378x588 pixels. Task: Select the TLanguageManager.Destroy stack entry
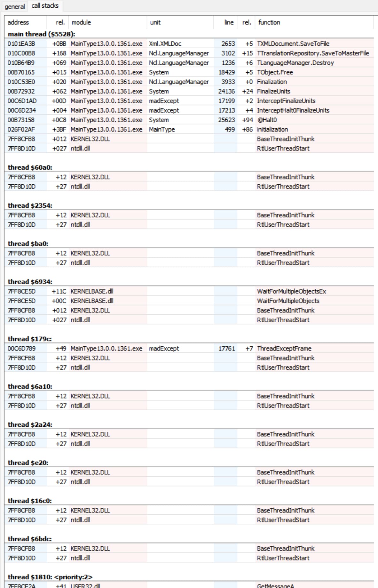[x=189, y=63]
